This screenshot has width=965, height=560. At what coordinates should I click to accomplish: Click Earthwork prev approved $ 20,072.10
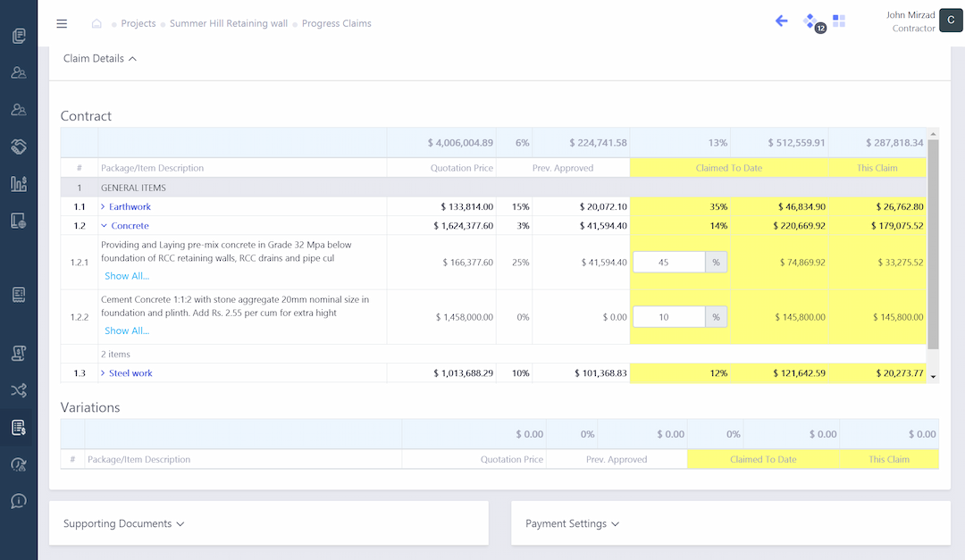pos(603,207)
